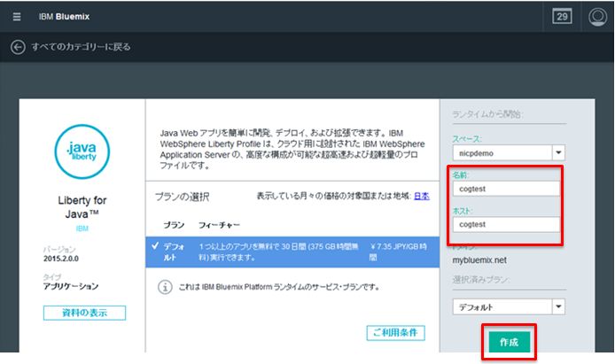Viewport: 615px width, 364px height.
Task: Click the info icon beside service plan note
Action: coord(164,287)
